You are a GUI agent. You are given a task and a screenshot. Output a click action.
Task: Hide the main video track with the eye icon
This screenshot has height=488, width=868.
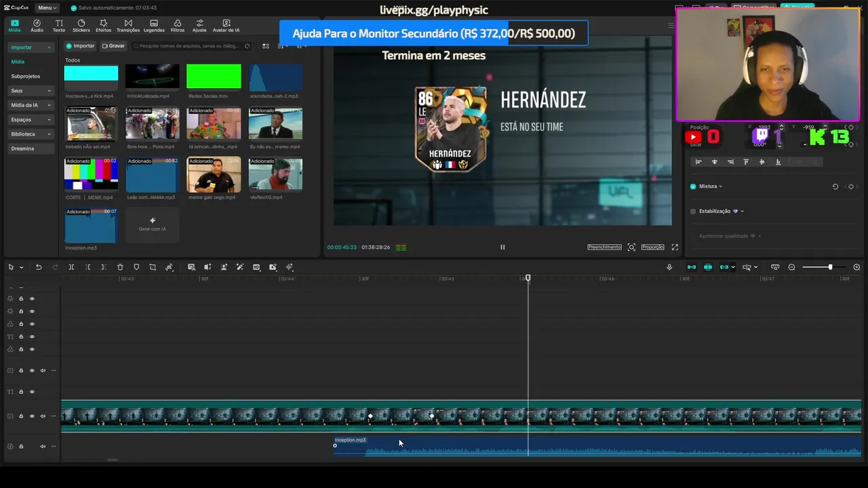pyautogui.click(x=32, y=416)
